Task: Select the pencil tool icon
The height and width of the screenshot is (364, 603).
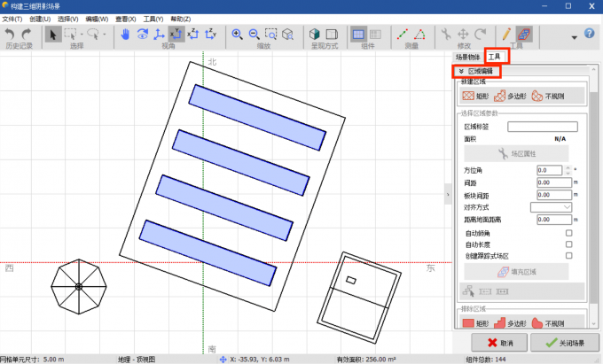Action: point(506,35)
